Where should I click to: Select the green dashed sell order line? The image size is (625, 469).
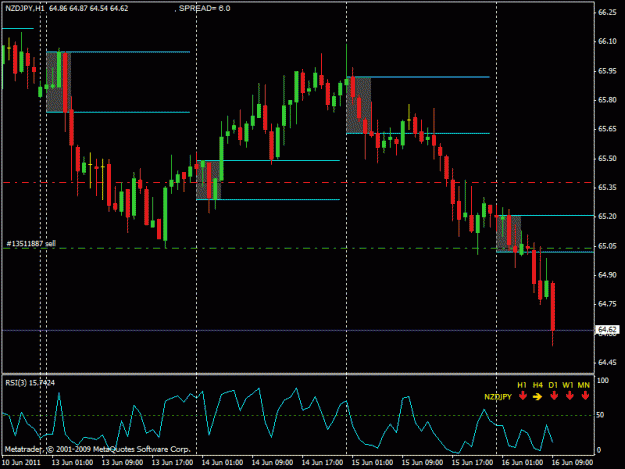pyautogui.click(x=298, y=248)
